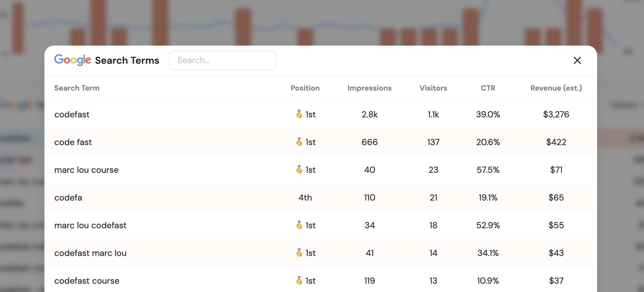
Task: Click the CTR column header
Action: [488, 88]
